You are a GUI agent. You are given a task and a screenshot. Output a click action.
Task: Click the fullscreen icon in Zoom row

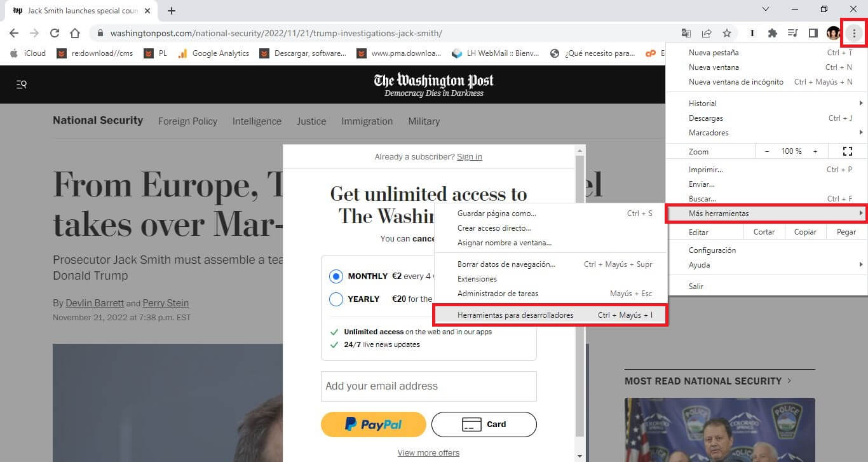847,151
